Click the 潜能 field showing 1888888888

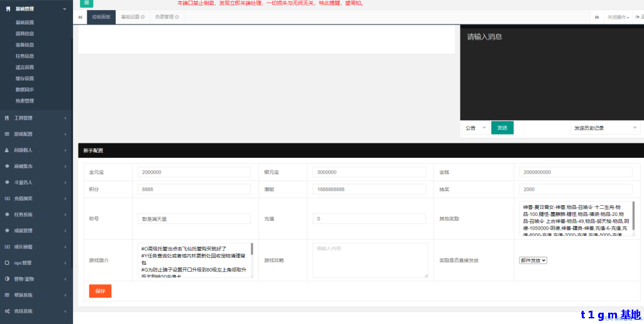pyautogui.click(x=369, y=189)
